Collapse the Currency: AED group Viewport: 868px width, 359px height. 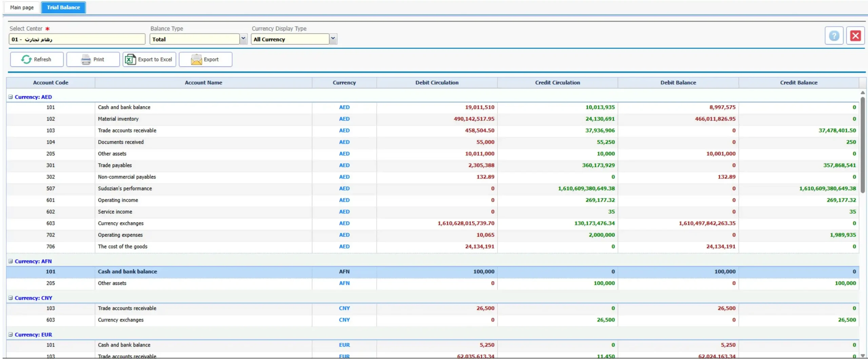click(11, 97)
